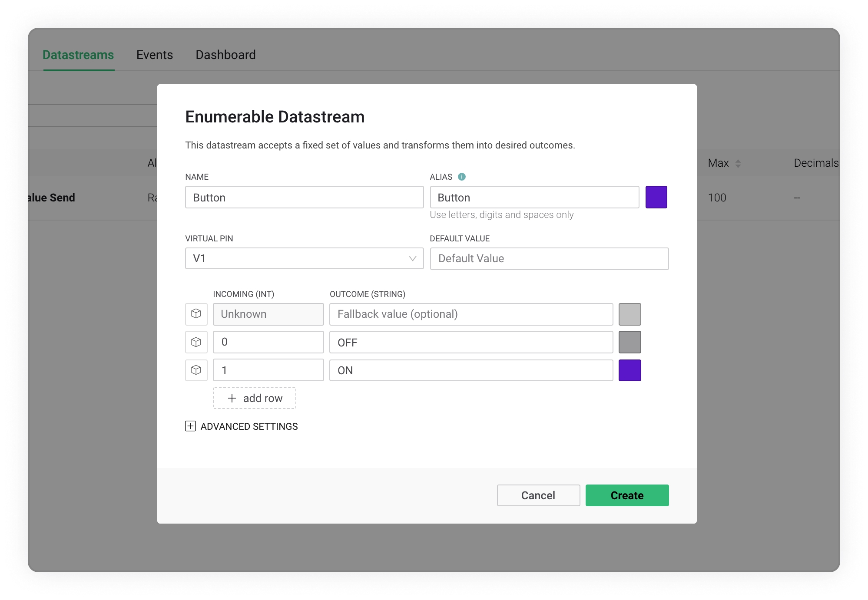Click cube icon beside Unknown row
868x600 pixels.
tap(196, 314)
